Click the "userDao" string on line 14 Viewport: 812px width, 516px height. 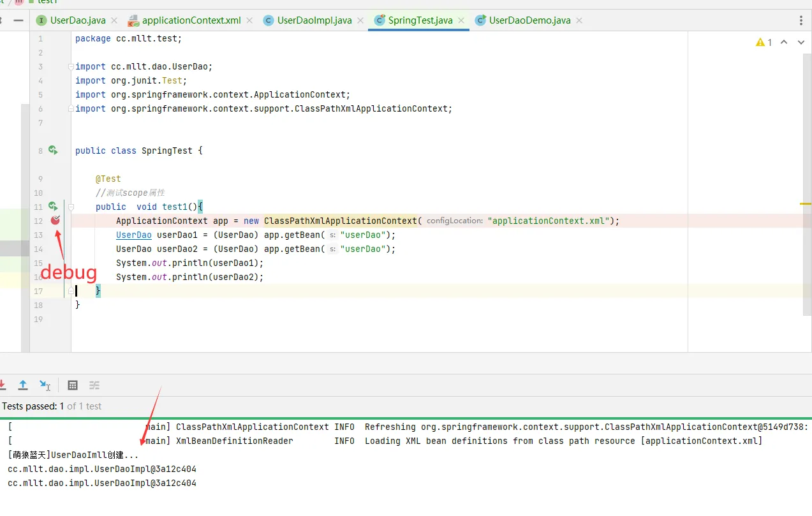pos(363,249)
